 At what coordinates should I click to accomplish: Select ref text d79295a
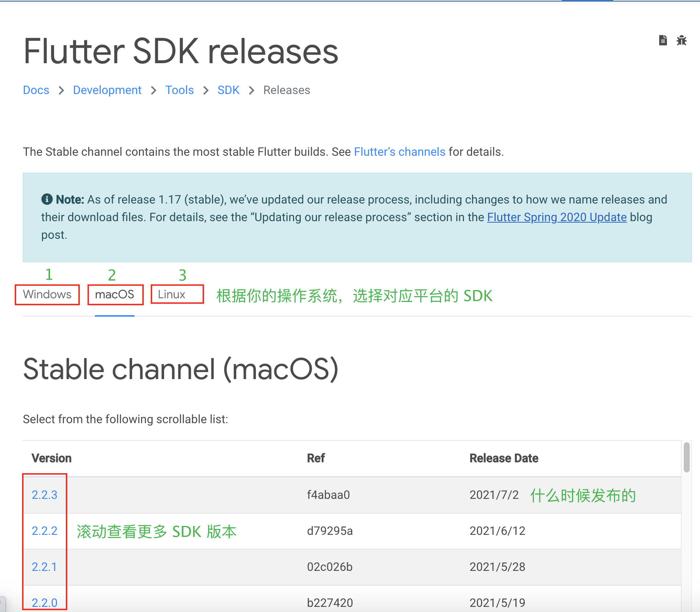[x=330, y=531]
